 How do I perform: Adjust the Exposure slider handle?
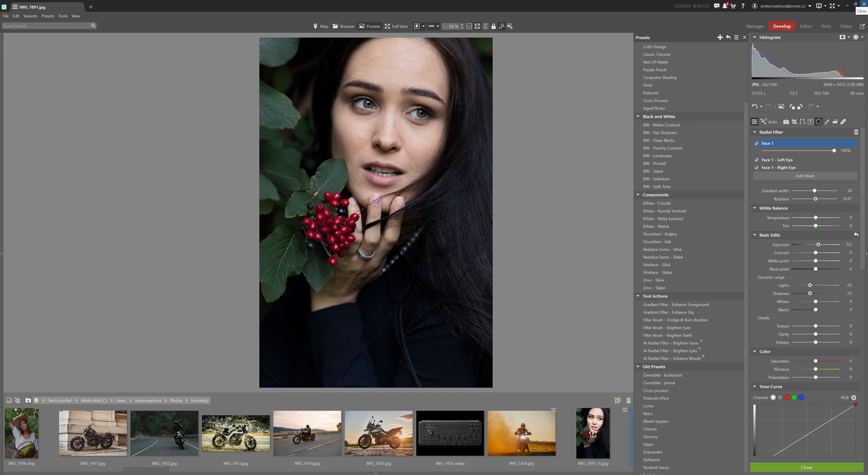pos(818,245)
